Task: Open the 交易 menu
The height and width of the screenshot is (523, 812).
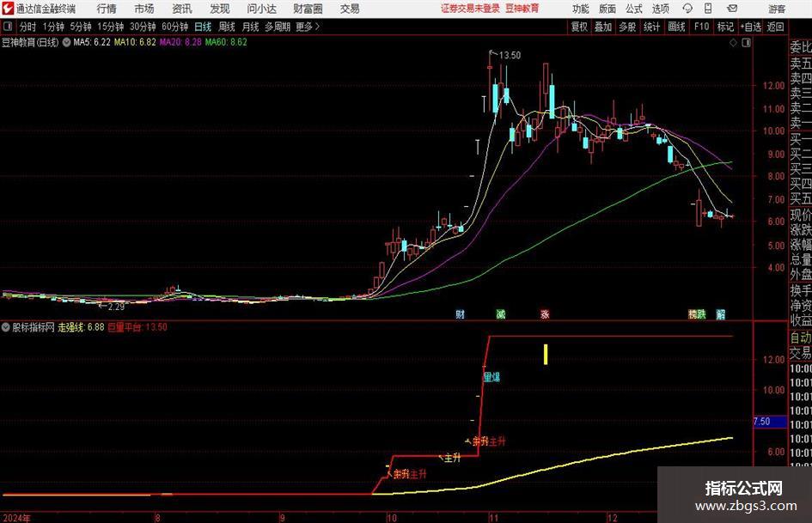Action: click(350, 9)
